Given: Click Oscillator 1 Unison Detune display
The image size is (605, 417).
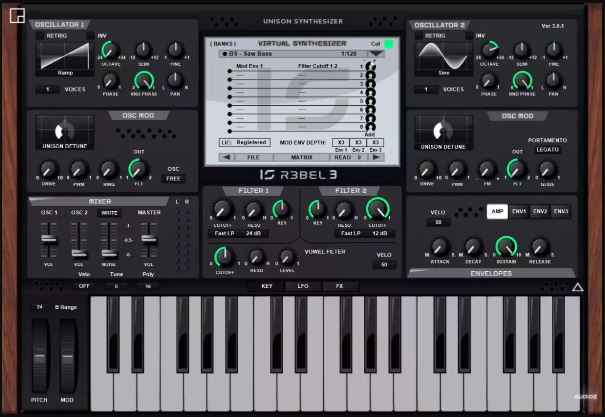Looking at the screenshot, I should tap(65, 132).
